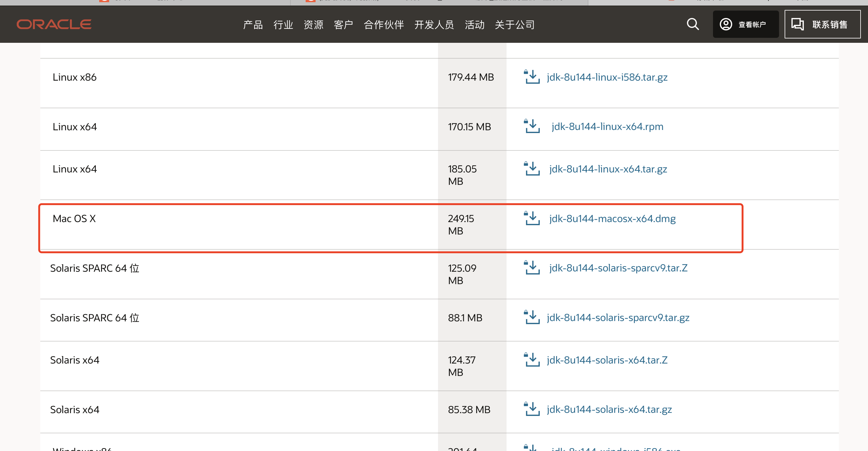Click download icon for linux-x64.tar.gz
Screen dimensions: 868x451
tap(532, 168)
